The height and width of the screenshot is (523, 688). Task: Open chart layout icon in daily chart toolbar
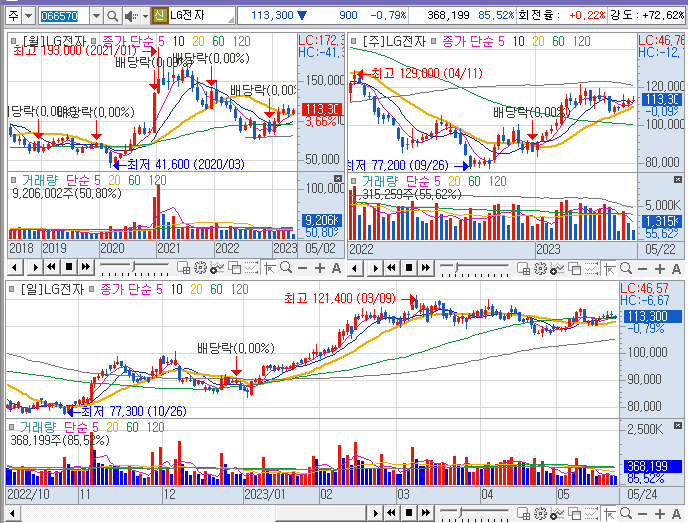click(x=523, y=513)
